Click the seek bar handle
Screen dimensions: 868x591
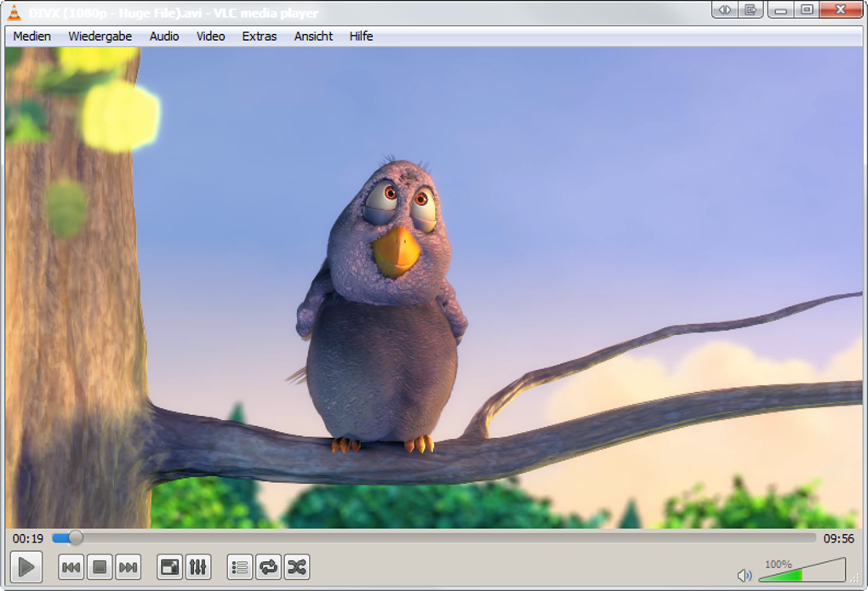coord(76,537)
